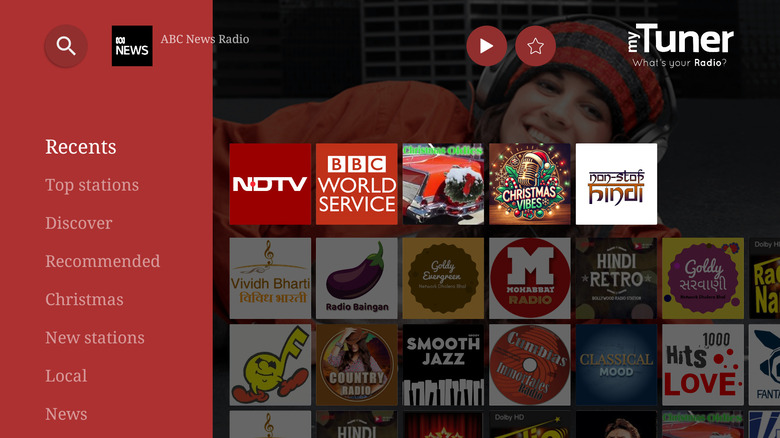Open News category in sidebar
The image size is (780, 438).
click(x=66, y=414)
